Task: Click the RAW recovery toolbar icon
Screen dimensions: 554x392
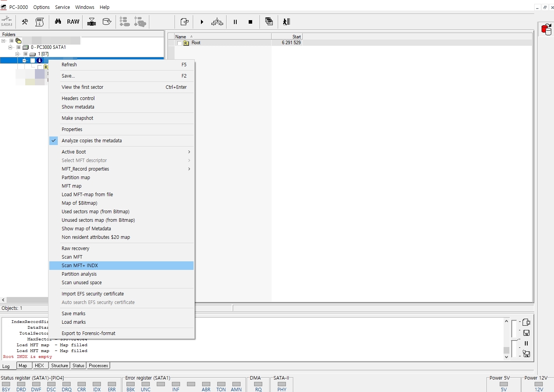Action: point(73,22)
